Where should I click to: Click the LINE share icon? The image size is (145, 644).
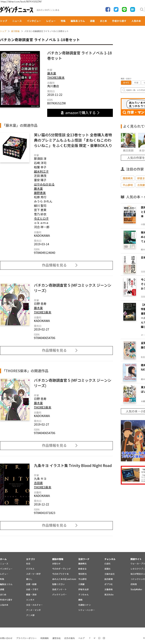tap(124, 9)
